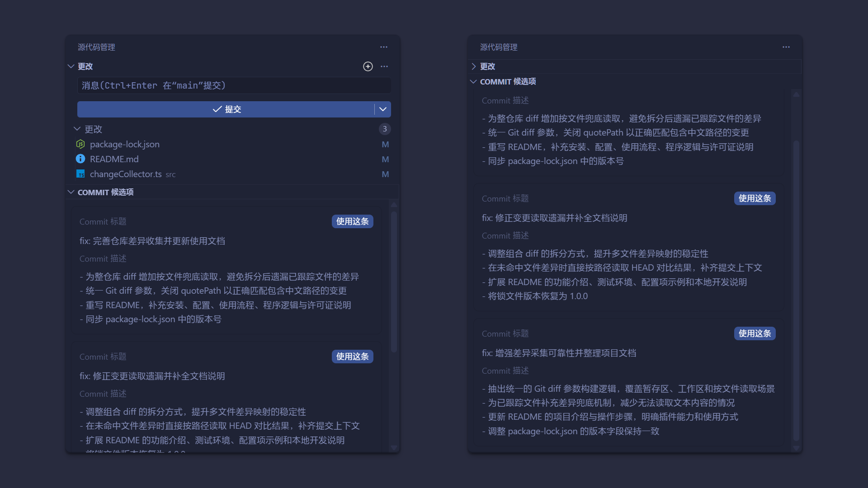Click '更新 README 的项目介绍与操作步骤' description line
Viewport: 868px width, 488px height.
[610, 417]
